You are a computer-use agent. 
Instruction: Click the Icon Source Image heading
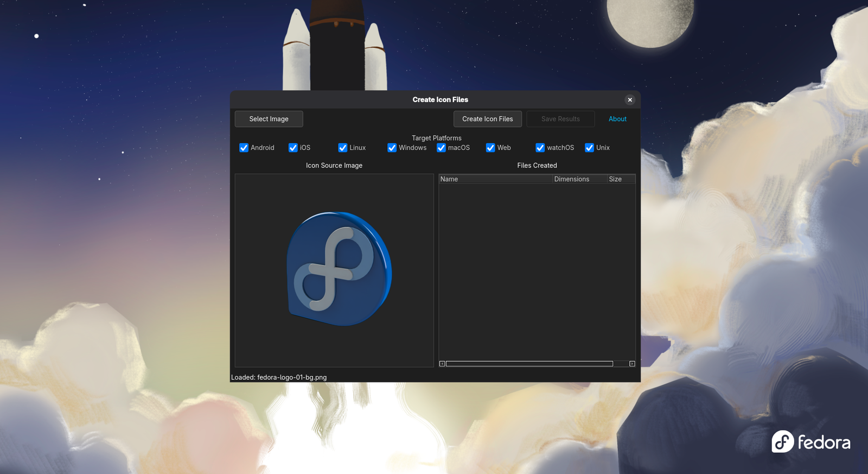(x=334, y=166)
